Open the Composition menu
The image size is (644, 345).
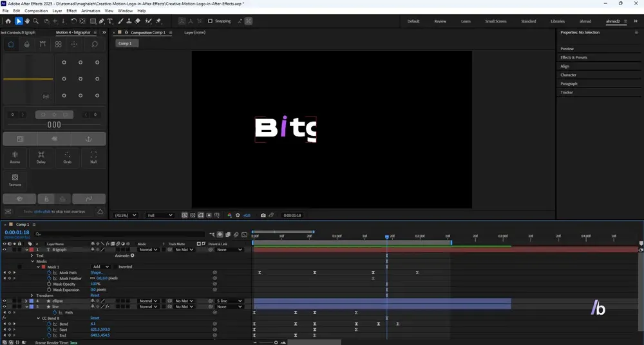click(x=36, y=11)
